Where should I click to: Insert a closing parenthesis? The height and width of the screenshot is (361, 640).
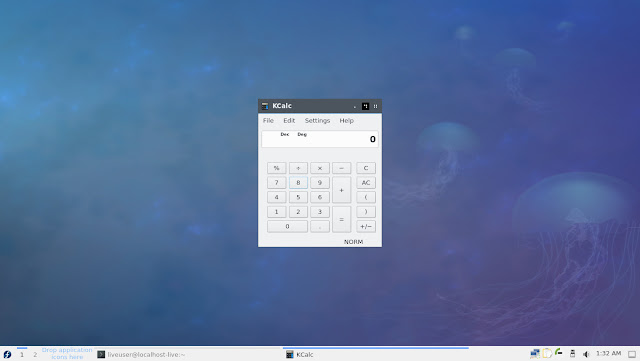coord(366,212)
